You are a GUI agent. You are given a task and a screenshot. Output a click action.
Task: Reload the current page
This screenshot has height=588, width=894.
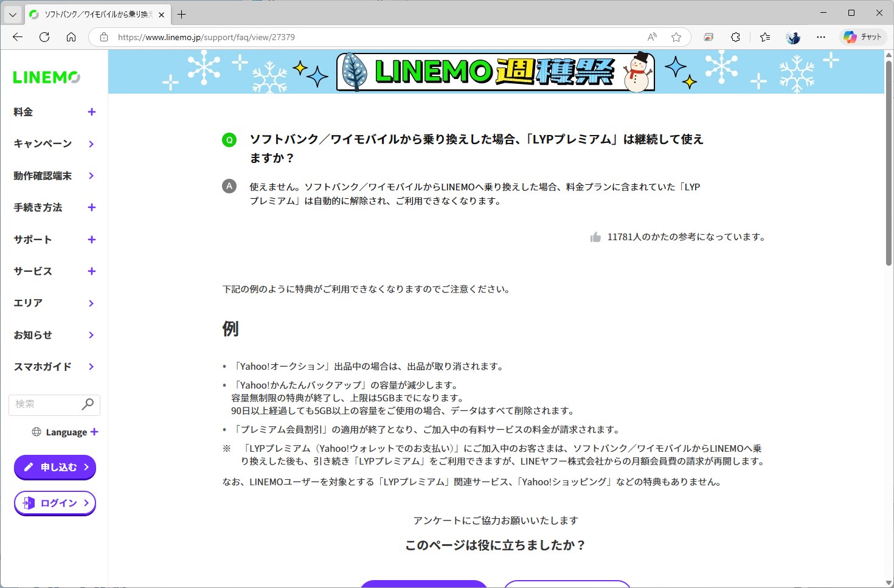(x=44, y=37)
